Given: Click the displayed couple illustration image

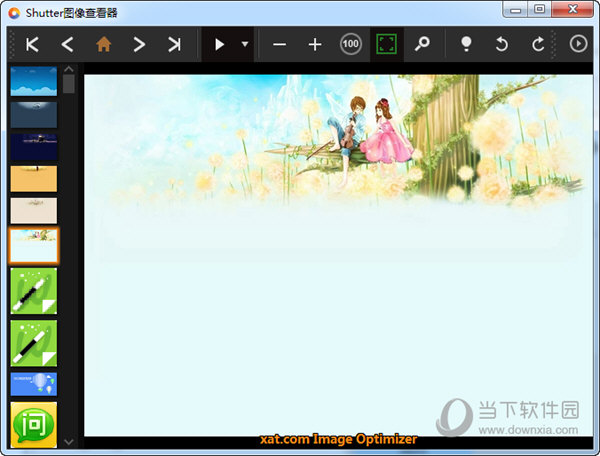Looking at the screenshot, I should pyautogui.click(x=339, y=256).
